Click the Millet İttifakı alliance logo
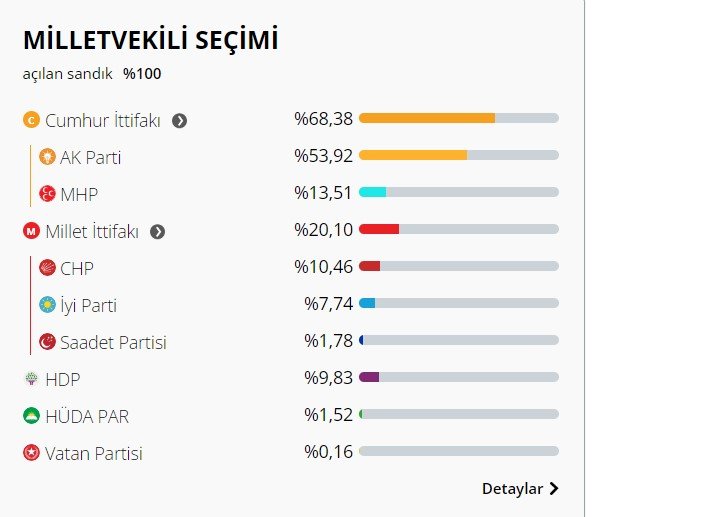Screen dimensions: 702x517 tap(31, 232)
